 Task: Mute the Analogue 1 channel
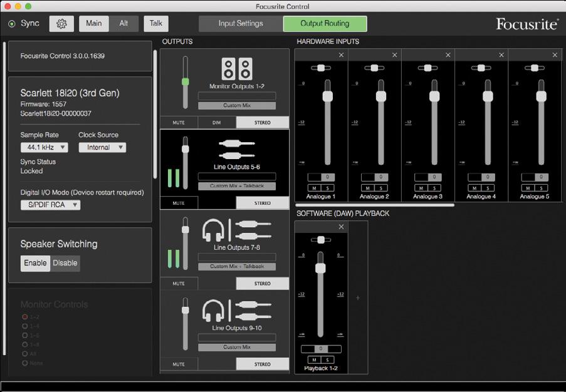point(315,188)
